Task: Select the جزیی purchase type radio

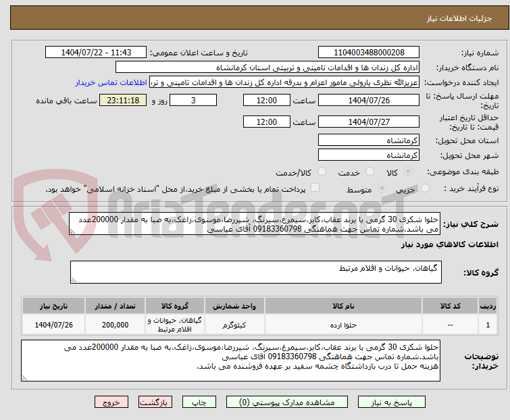Action: coord(425,188)
